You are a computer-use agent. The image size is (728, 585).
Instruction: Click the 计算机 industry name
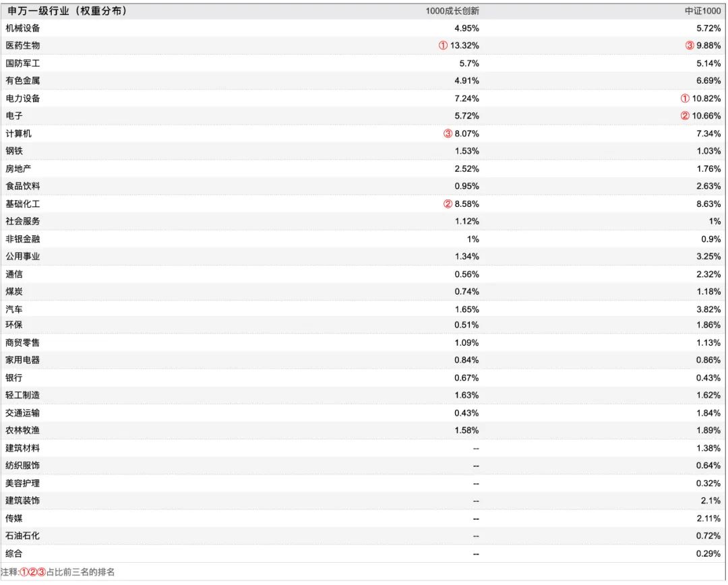point(19,133)
